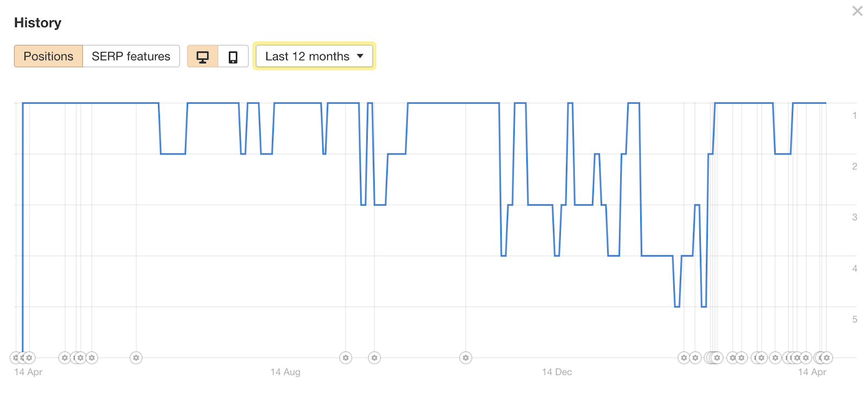Click a gear marker in the overlapping right-side cluster

coord(797,358)
